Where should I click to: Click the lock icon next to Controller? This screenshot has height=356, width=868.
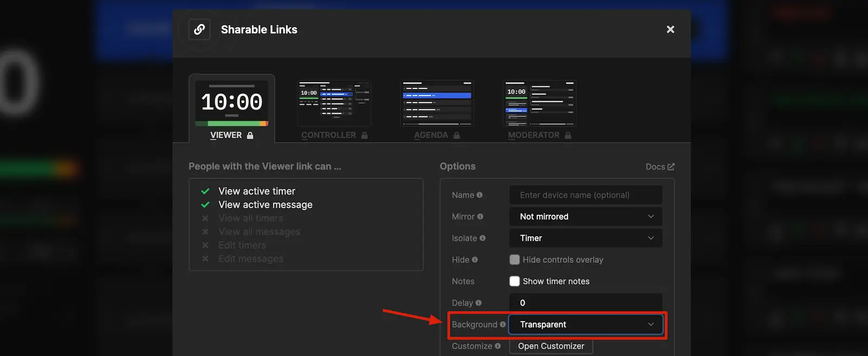coord(365,135)
